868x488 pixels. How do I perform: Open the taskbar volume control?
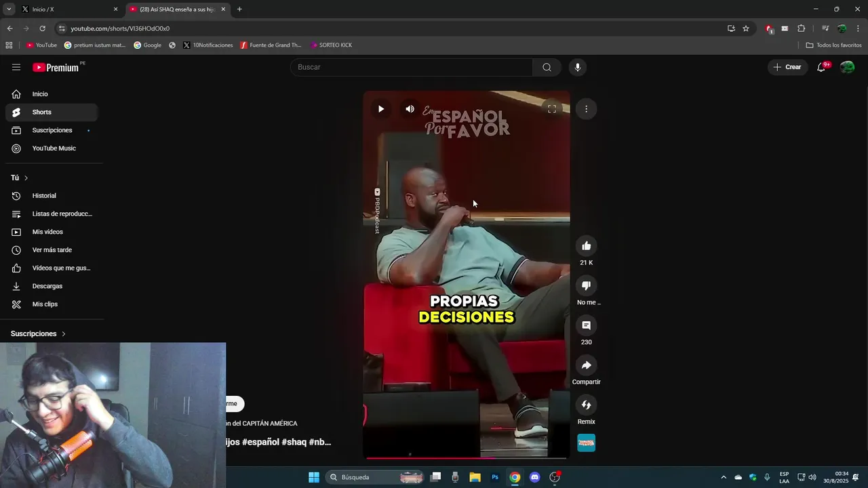pyautogui.click(x=812, y=477)
